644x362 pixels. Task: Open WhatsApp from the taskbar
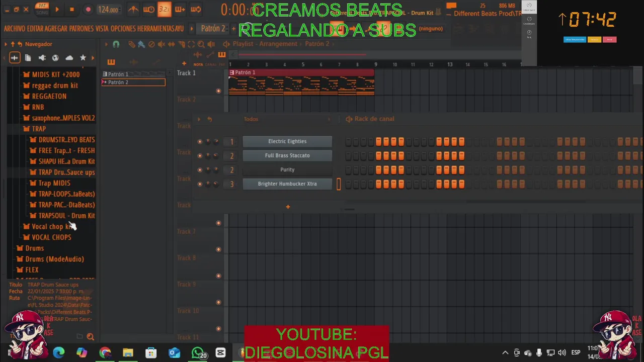click(x=199, y=352)
